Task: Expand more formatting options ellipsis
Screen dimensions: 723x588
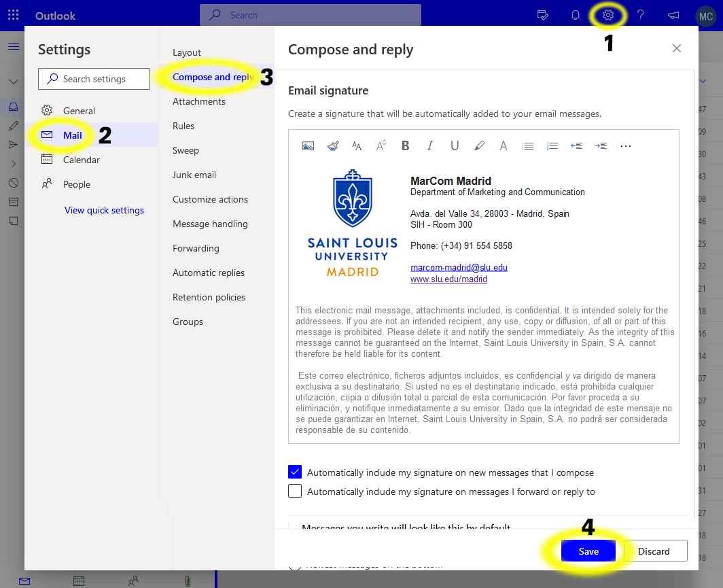Action: pos(626,145)
